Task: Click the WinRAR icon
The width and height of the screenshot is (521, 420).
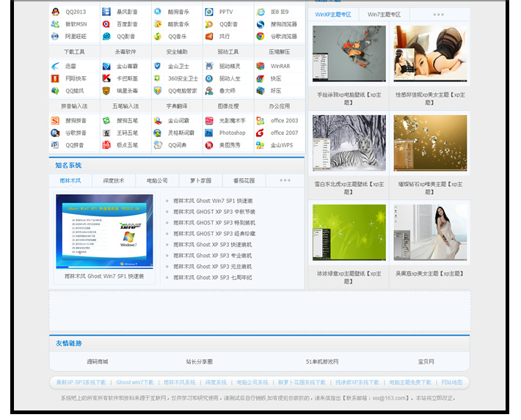Action: 260,67
